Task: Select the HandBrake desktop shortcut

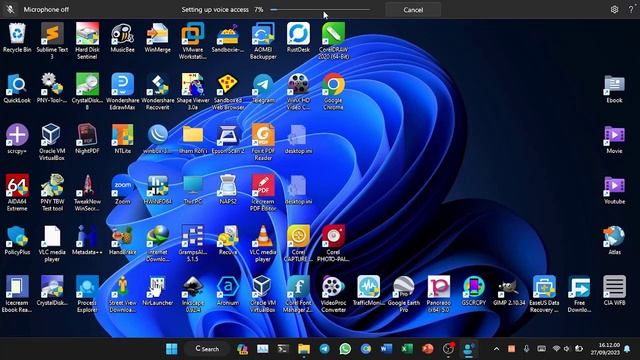Action: pyautogui.click(x=122, y=240)
